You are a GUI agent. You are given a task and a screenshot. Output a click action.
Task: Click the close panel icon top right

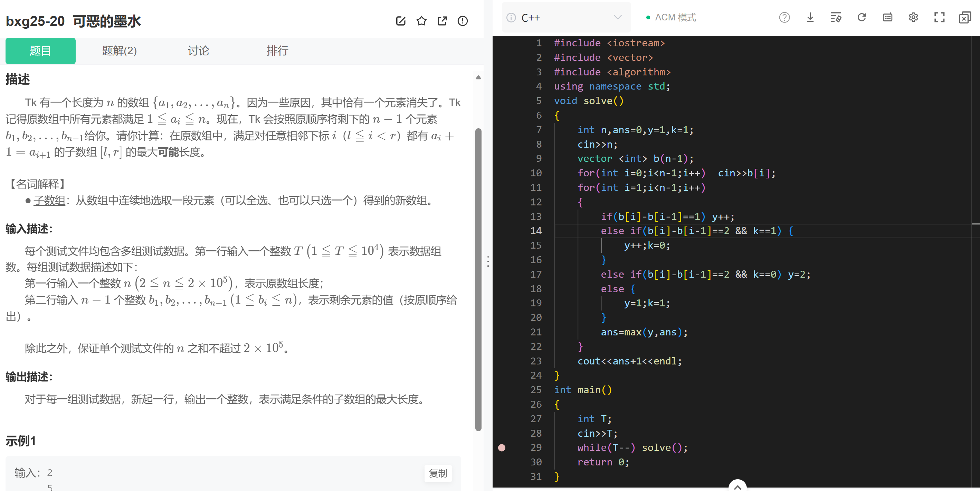[965, 18]
